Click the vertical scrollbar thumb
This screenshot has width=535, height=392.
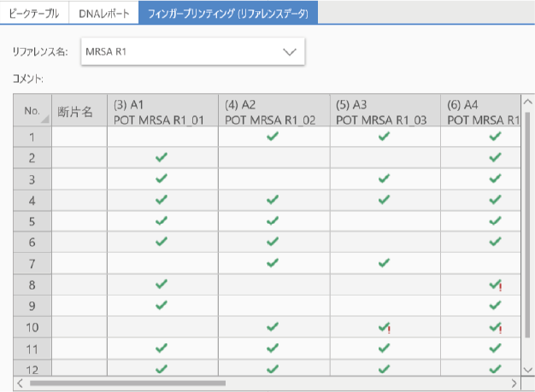pyautogui.click(x=527, y=225)
